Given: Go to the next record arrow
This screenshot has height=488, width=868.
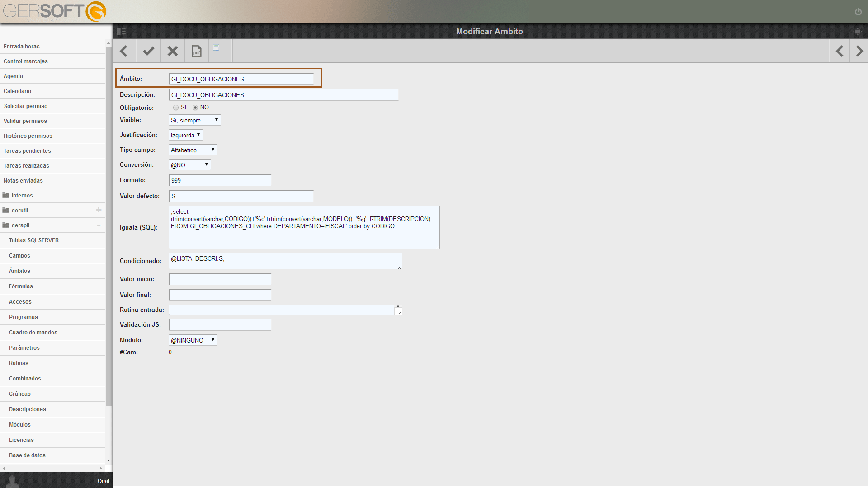Looking at the screenshot, I should coord(859,51).
